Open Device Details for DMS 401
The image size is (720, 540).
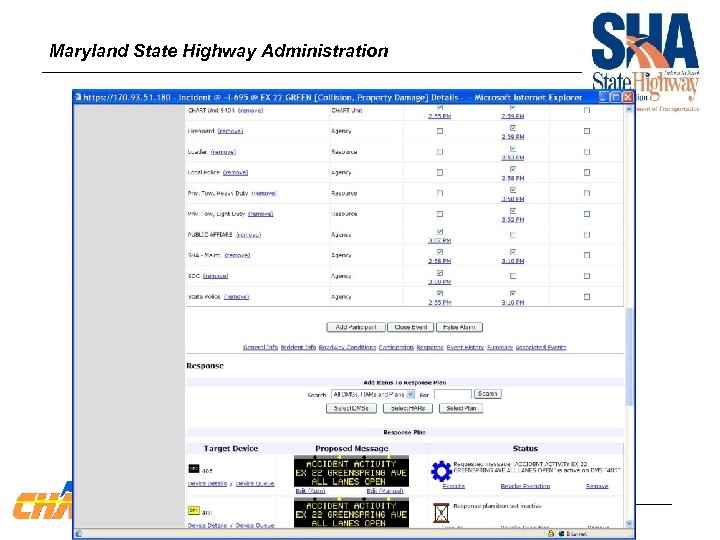coord(208,525)
